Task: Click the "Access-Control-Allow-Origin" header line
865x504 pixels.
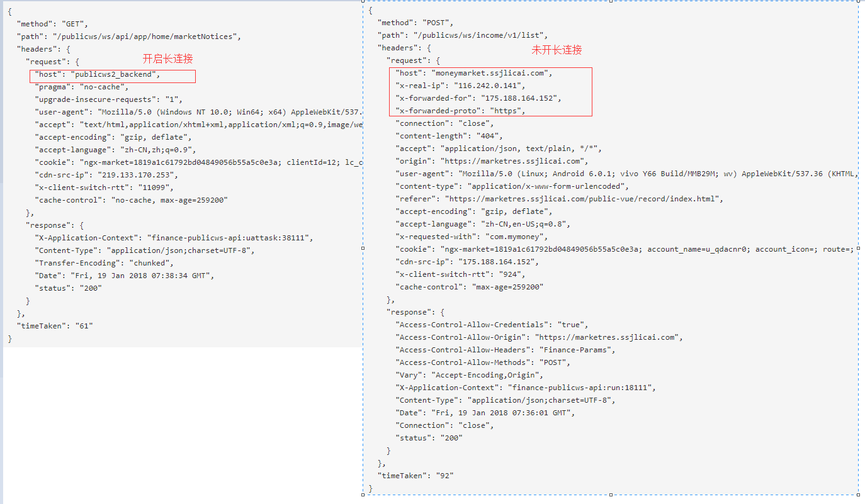Action: click(539, 337)
